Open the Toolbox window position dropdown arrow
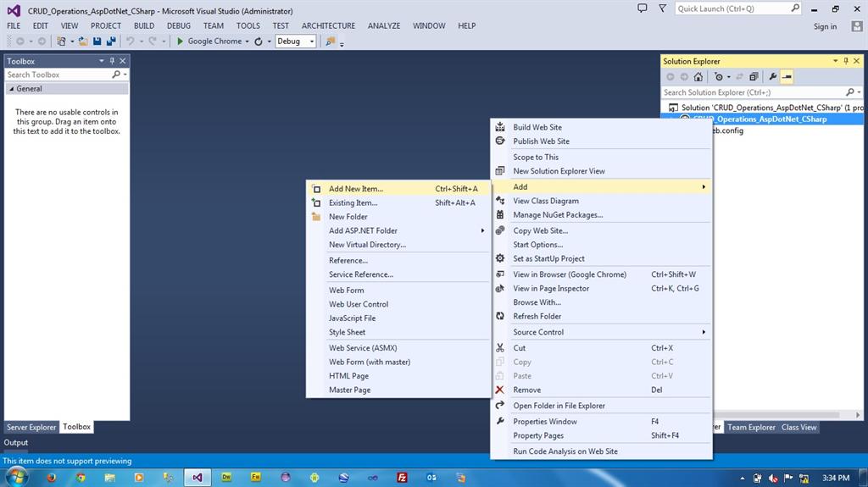The image size is (868, 487). pyautogui.click(x=102, y=61)
